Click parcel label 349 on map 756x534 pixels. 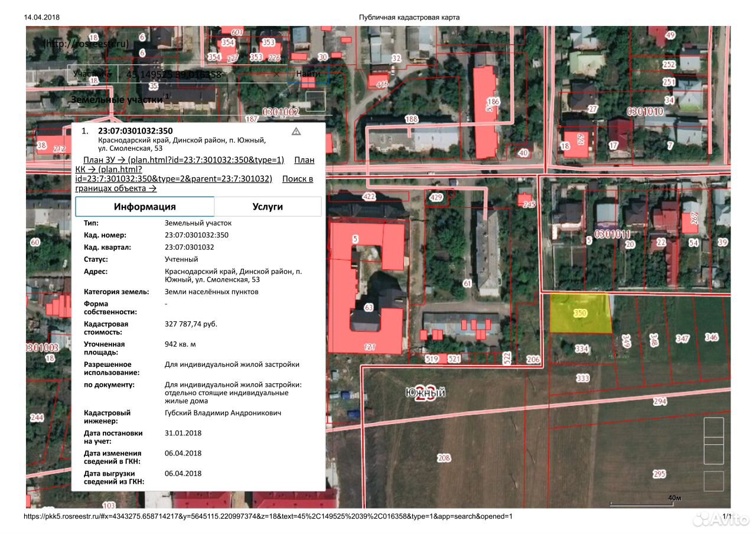pyautogui.click(x=626, y=341)
